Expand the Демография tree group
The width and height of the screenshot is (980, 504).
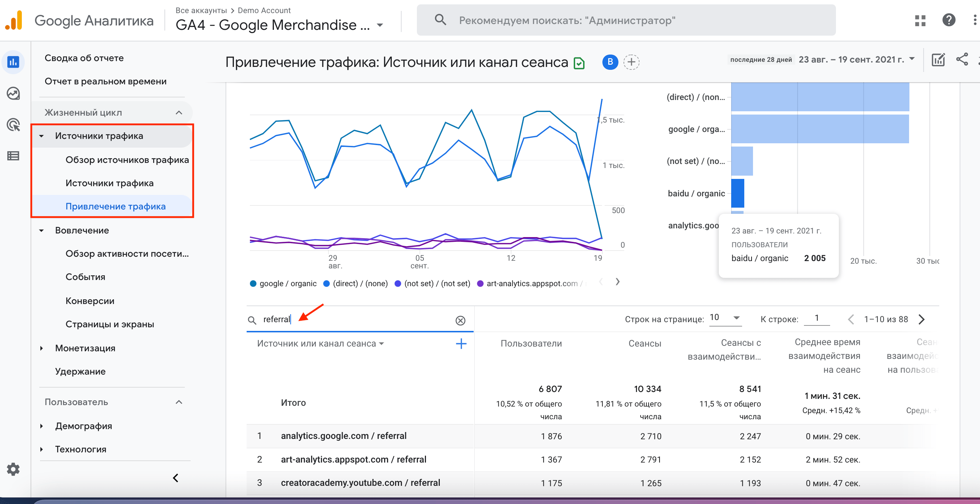(x=41, y=426)
